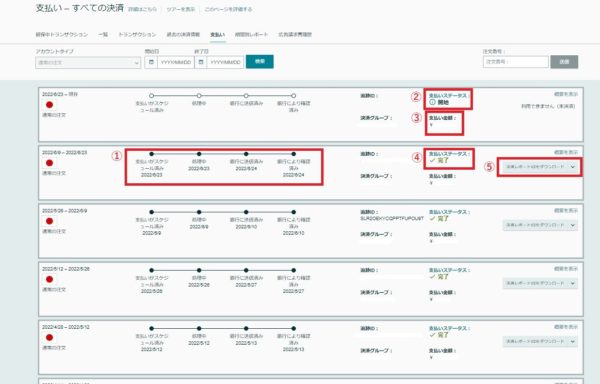Screen dimensions: 600x384
Task: Click the このページを評価する link
Action: coord(228,9)
